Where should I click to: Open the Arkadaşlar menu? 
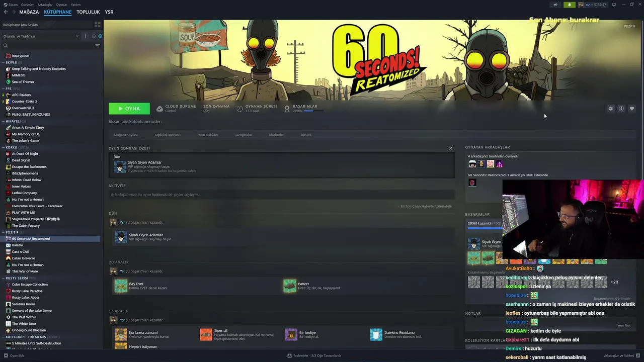point(45,5)
